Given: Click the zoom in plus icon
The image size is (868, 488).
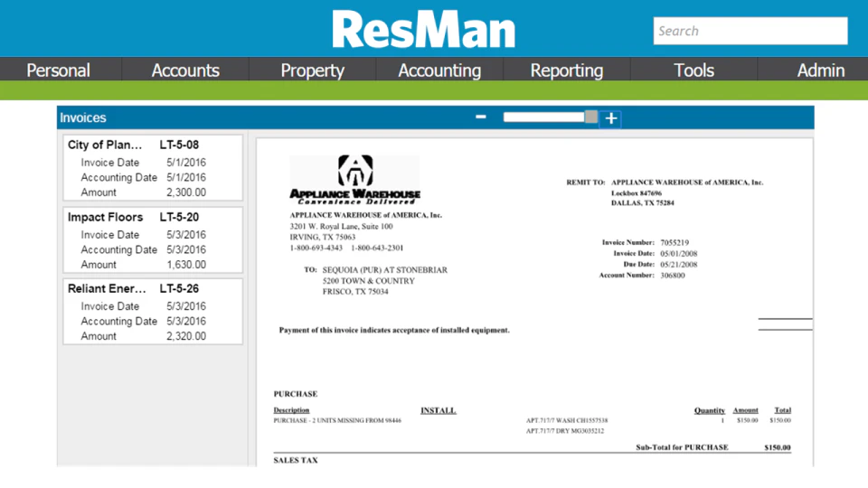Looking at the screenshot, I should 610,118.
